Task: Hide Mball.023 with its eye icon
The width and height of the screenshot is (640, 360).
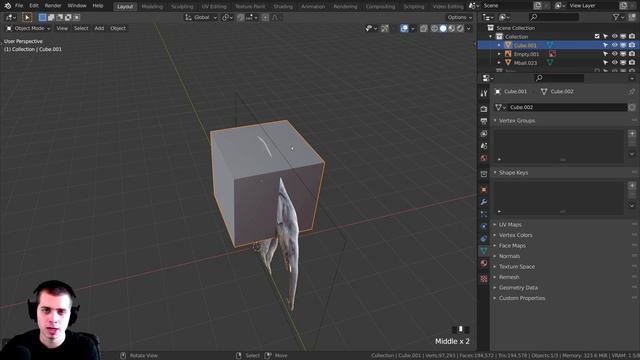Action: click(x=614, y=63)
